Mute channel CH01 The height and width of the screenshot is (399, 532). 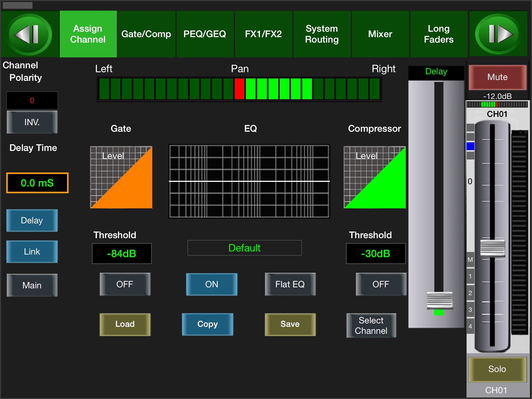pyautogui.click(x=497, y=77)
